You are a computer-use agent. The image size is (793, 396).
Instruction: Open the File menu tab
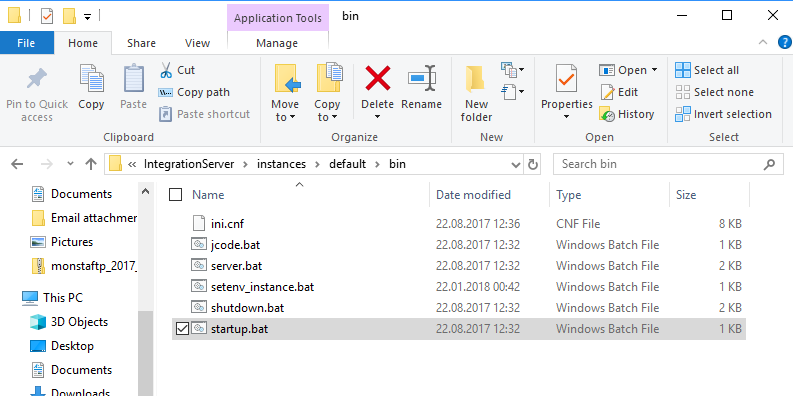coord(26,43)
